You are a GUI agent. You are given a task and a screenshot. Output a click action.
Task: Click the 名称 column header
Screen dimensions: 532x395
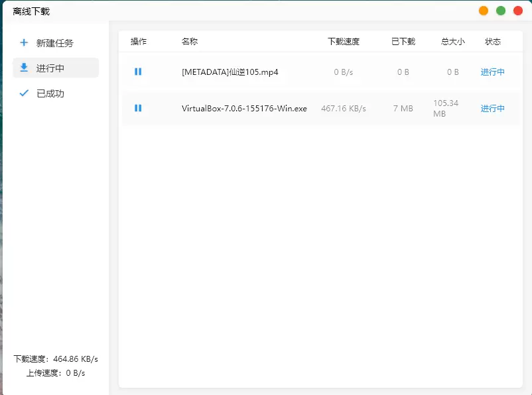pos(190,42)
